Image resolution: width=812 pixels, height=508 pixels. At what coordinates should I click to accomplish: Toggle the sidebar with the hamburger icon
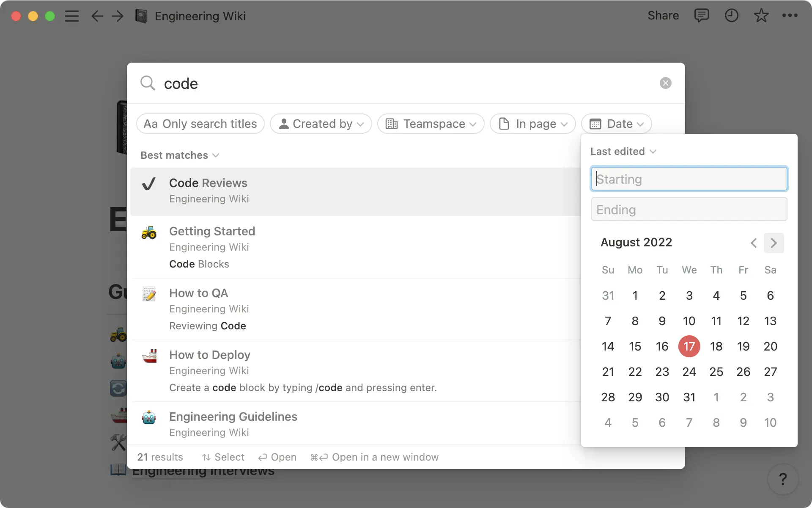coord(72,16)
